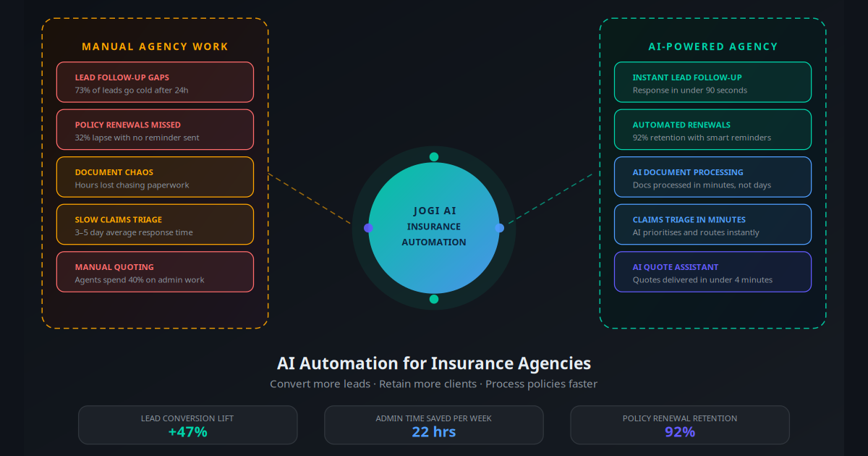Viewport: 868px width, 456px height.
Task: Click '3–5 day average response time' text
Action: [134, 232]
